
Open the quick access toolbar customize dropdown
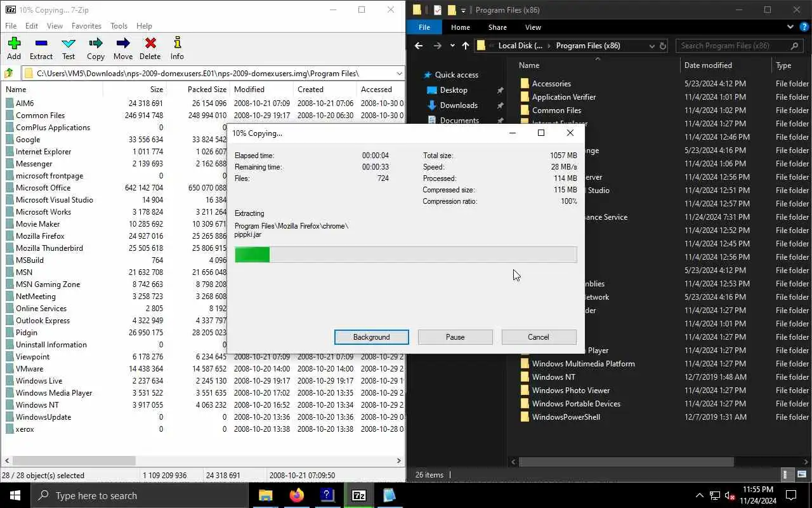tap(463, 10)
